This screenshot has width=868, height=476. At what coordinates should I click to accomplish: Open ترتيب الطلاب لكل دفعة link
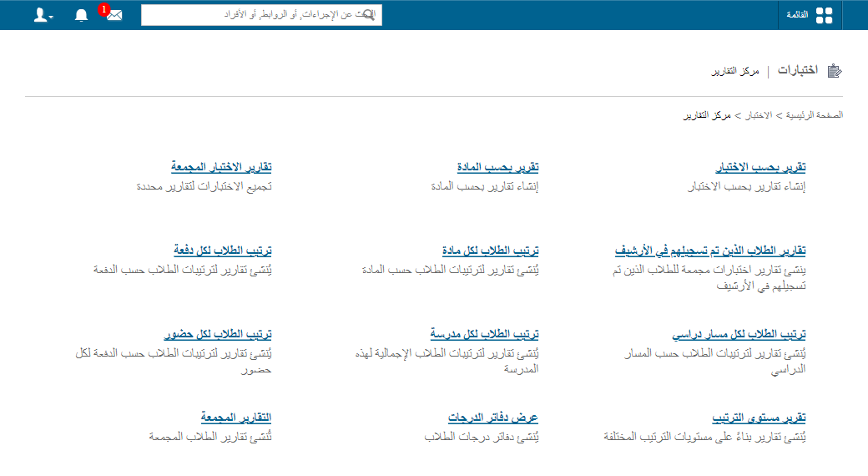tap(223, 251)
